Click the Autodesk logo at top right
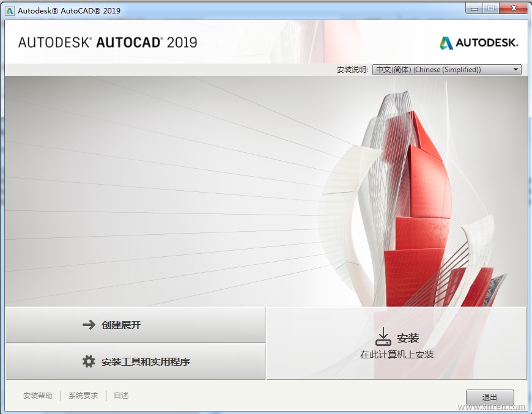532x414 pixels. pos(479,43)
